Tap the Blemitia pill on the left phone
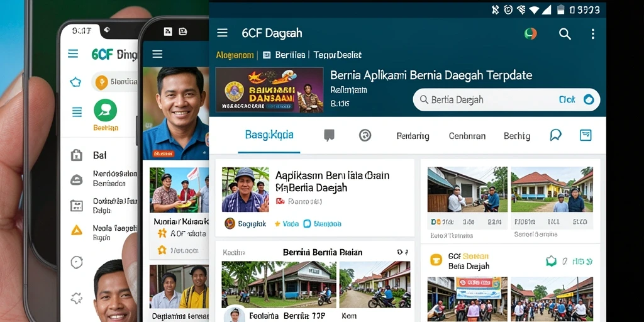The image size is (644, 322). click(x=115, y=82)
